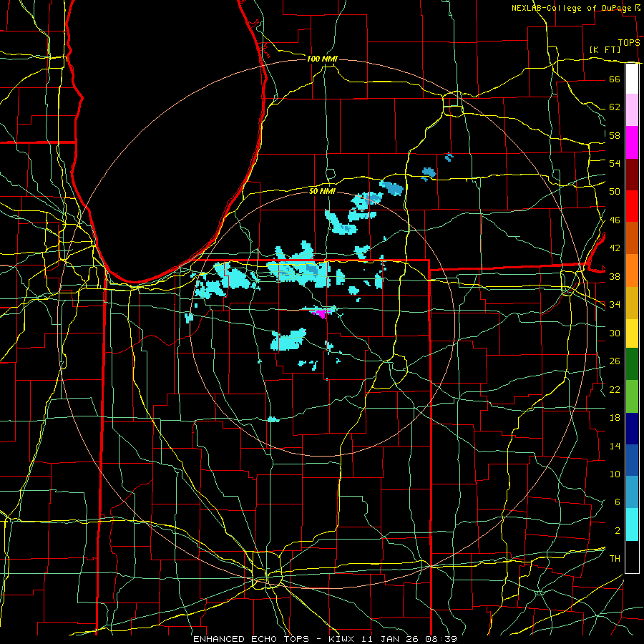The image size is (644, 644).
Task: Click the KIWX radar site identifier
Action: pyautogui.click(x=343, y=639)
